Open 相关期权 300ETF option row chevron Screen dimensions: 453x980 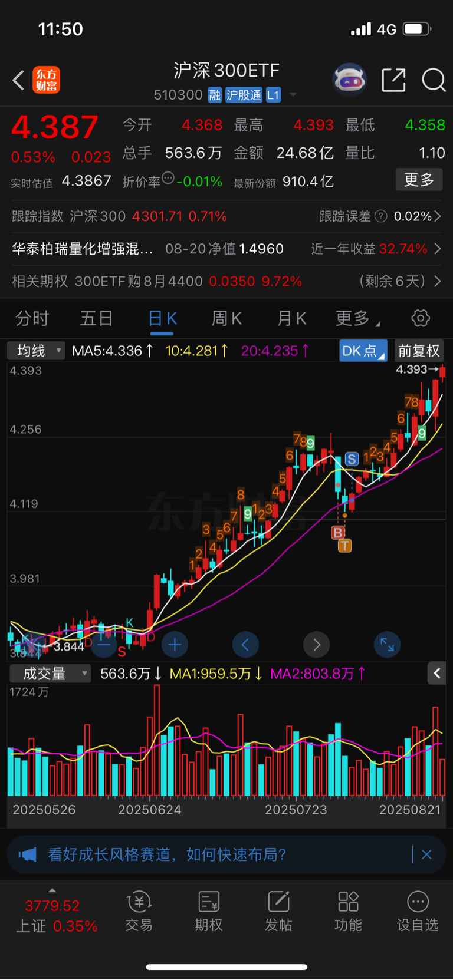pos(438,281)
